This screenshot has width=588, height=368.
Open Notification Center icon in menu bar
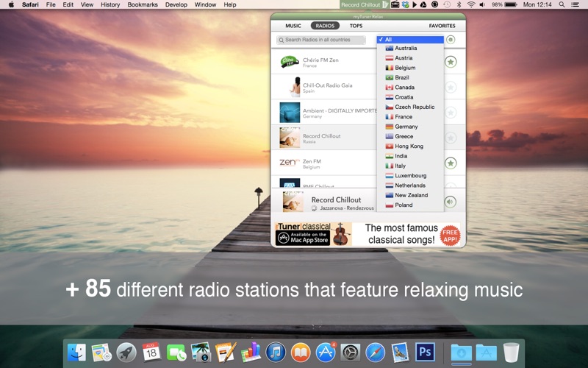tap(575, 4)
